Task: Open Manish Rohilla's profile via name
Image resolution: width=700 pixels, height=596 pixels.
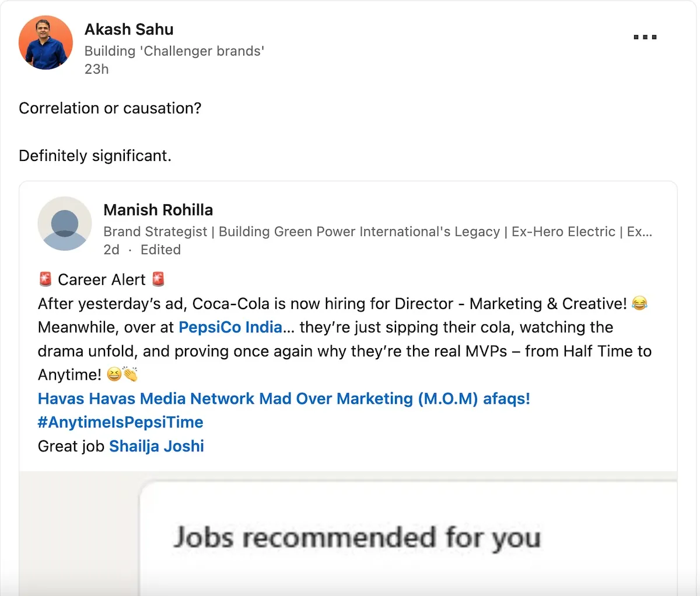Action: (158, 210)
